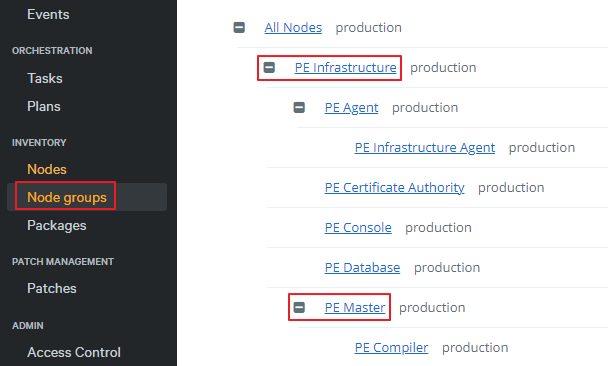Collapse the All Nodes group
Screen dimensions: 608x366
coord(239,28)
